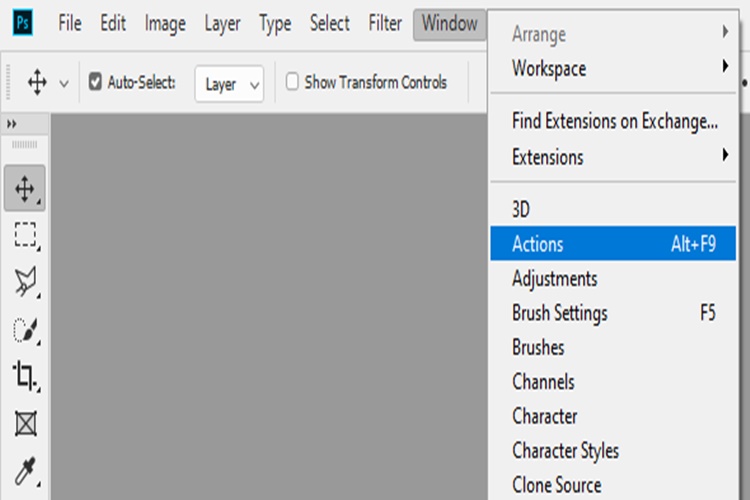Open Brush Settings panel
This screenshot has width=750, height=500.
[613, 313]
